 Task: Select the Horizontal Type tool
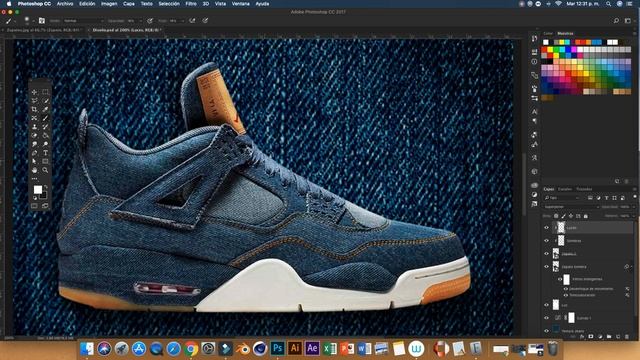point(45,153)
